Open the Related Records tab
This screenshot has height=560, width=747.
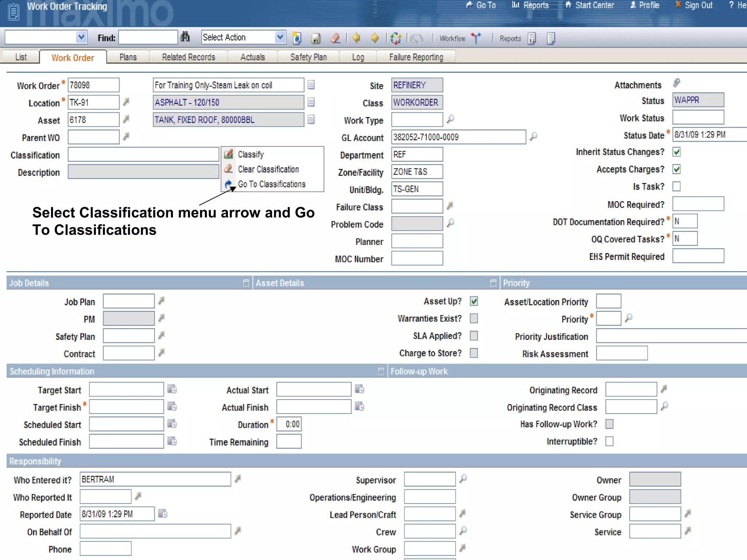point(189,57)
